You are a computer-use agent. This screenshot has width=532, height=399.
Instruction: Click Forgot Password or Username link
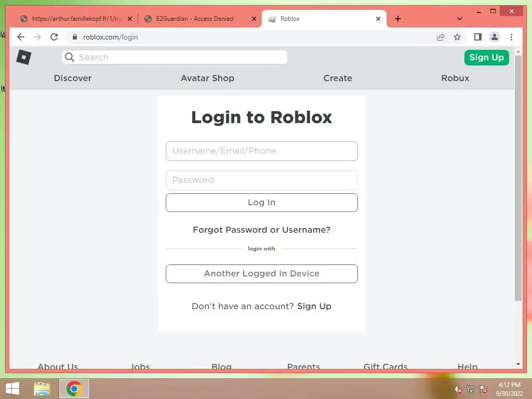pos(262,230)
